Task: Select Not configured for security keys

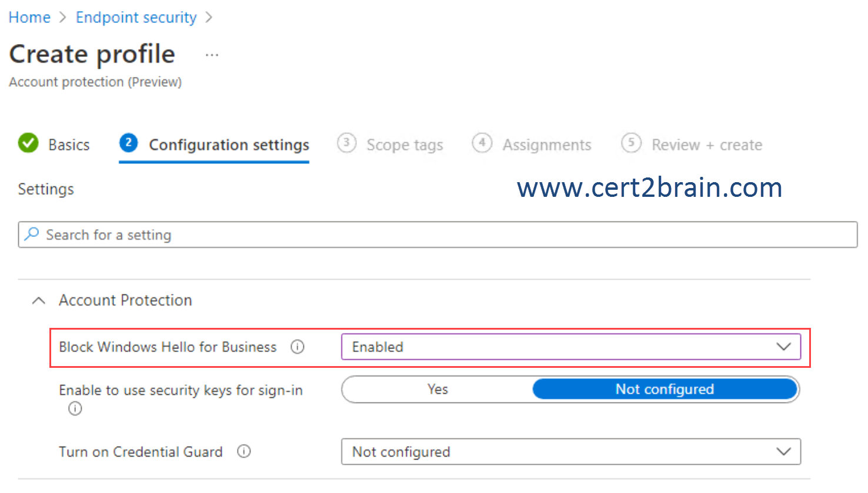Action: (665, 389)
